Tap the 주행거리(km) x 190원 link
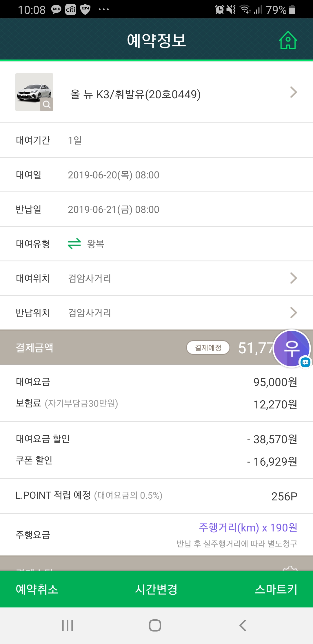 click(x=248, y=528)
